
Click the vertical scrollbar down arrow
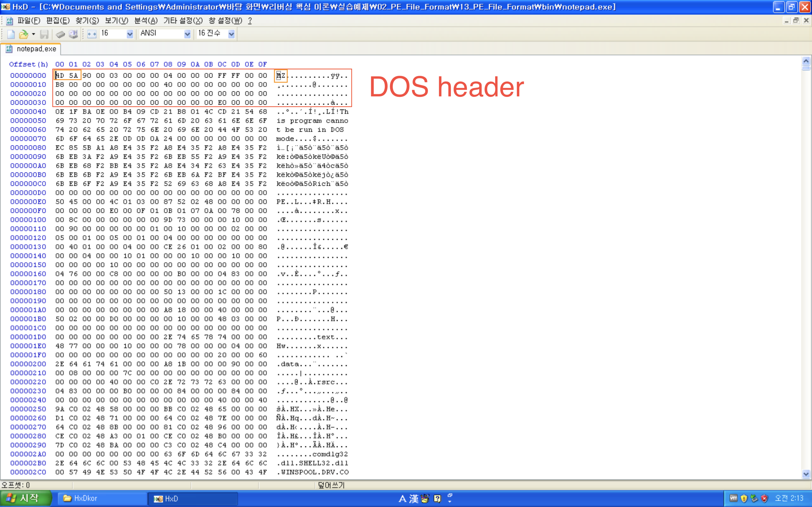pos(806,473)
